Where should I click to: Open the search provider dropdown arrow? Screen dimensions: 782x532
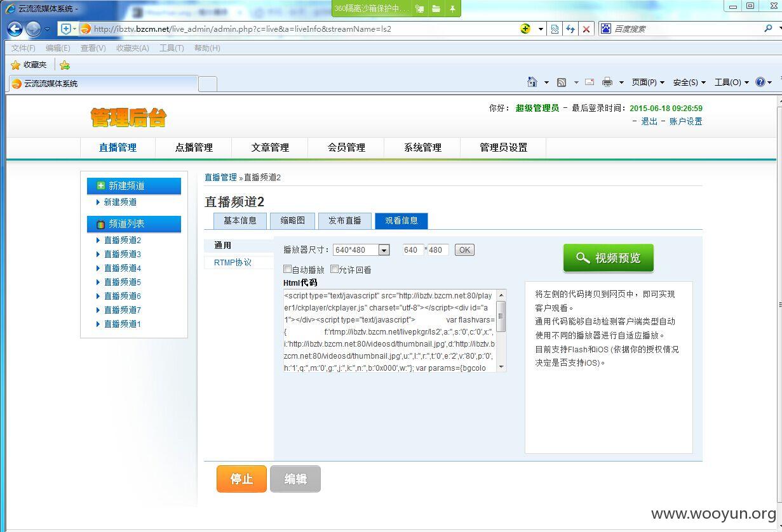pos(779,29)
